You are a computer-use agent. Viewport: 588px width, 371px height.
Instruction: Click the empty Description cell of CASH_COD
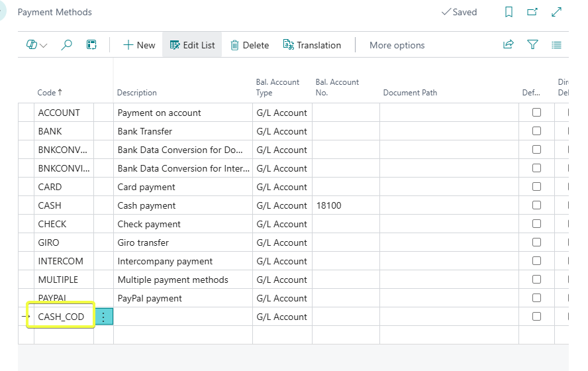(183, 317)
